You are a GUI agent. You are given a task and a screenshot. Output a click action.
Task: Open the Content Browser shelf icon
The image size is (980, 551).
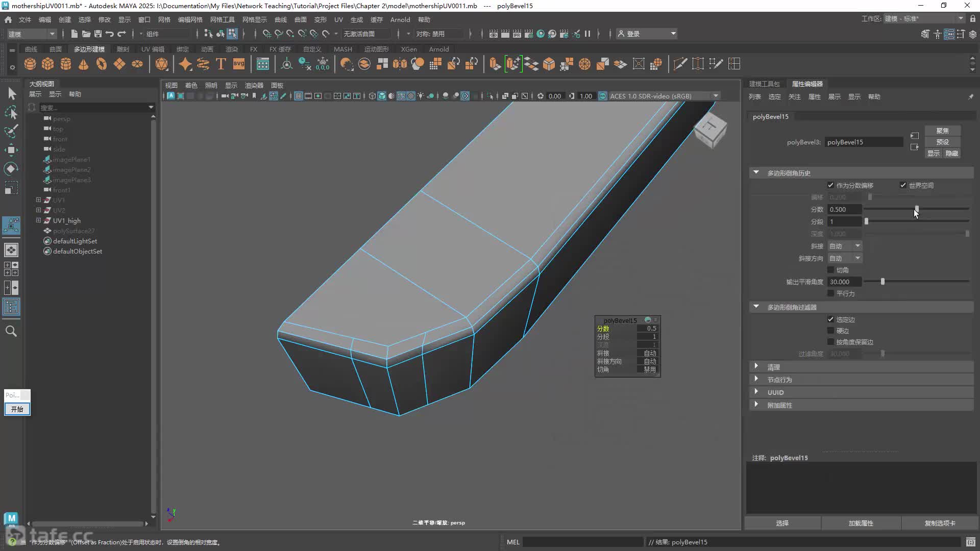click(x=263, y=64)
